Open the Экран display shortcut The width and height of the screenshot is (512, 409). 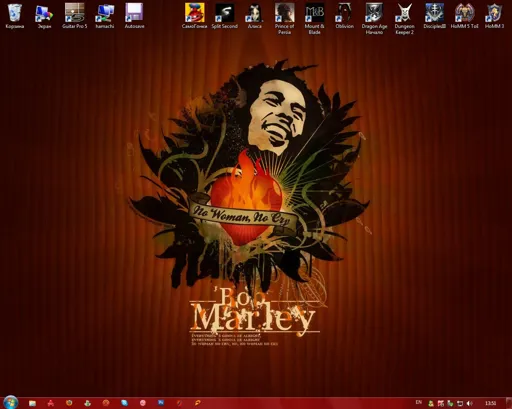point(44,16)
